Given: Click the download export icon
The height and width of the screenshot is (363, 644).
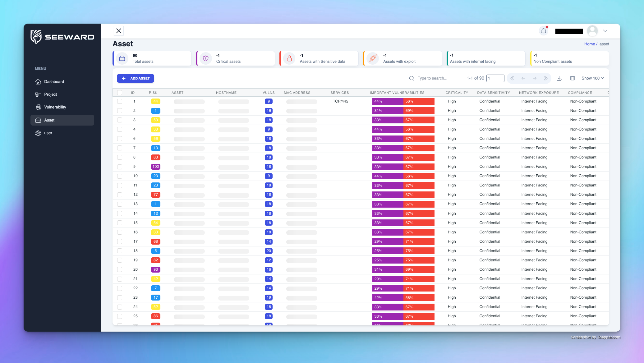Looking at the screenshot, I should 559,78.
